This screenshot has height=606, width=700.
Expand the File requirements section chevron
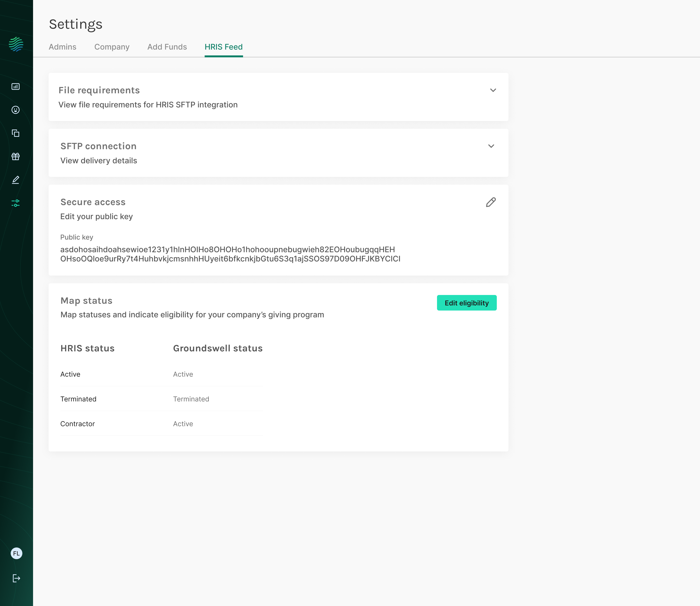(493, 90)
